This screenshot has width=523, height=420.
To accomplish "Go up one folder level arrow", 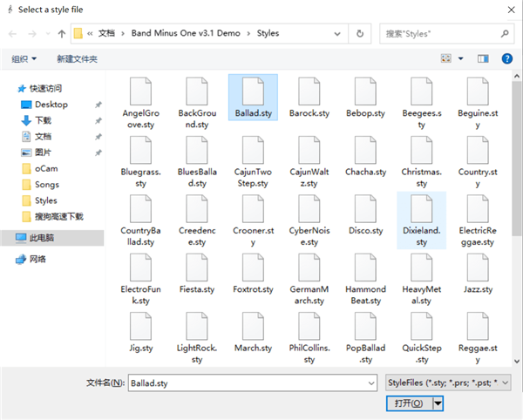I will (x=61, y=34).
